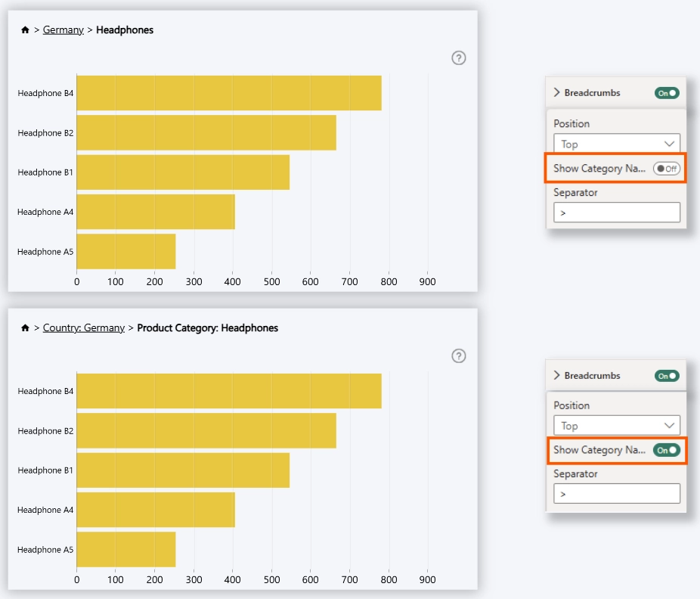The image size is (700, 599).
Task: Disable the Breadcrumbs toggle in the upper settings panel
Action: pyautogui.click(x=667, y=93)
